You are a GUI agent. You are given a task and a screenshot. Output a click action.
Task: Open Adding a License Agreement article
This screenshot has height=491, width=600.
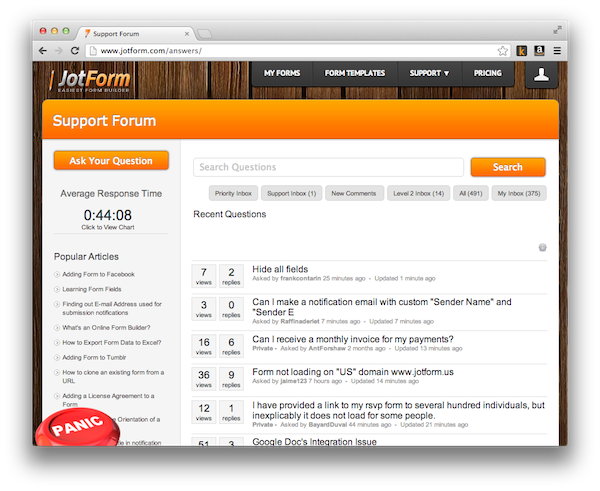108,400
